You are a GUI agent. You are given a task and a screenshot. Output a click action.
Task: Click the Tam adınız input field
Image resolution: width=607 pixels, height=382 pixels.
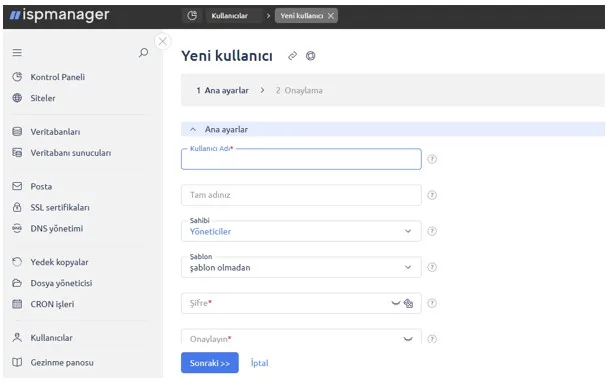click(301, 195)
